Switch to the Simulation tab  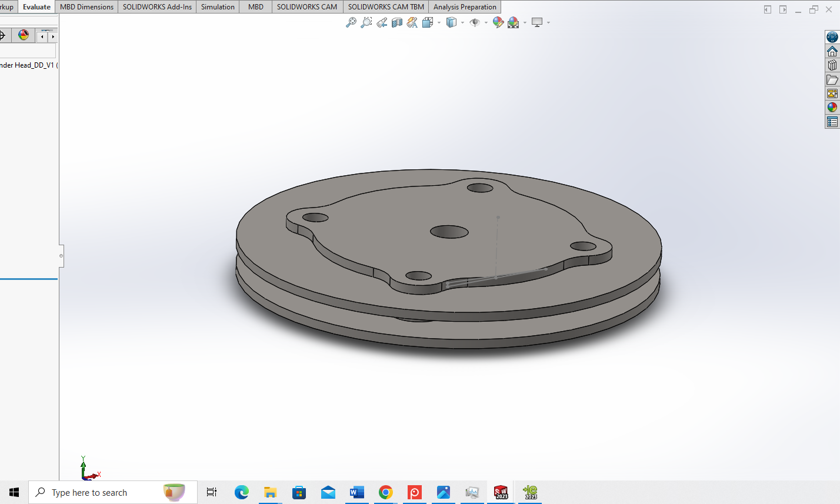point(217,6)
